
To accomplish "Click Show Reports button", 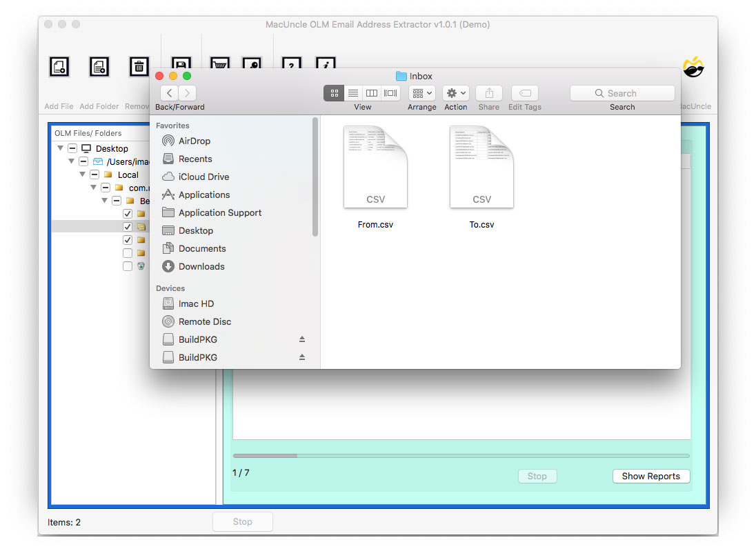I will coord(651,477).
